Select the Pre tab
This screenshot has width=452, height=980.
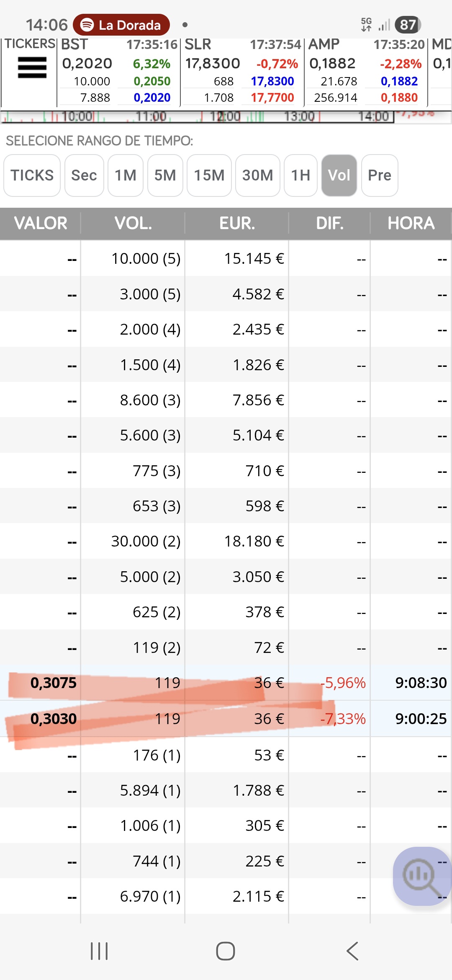point(379,175)
